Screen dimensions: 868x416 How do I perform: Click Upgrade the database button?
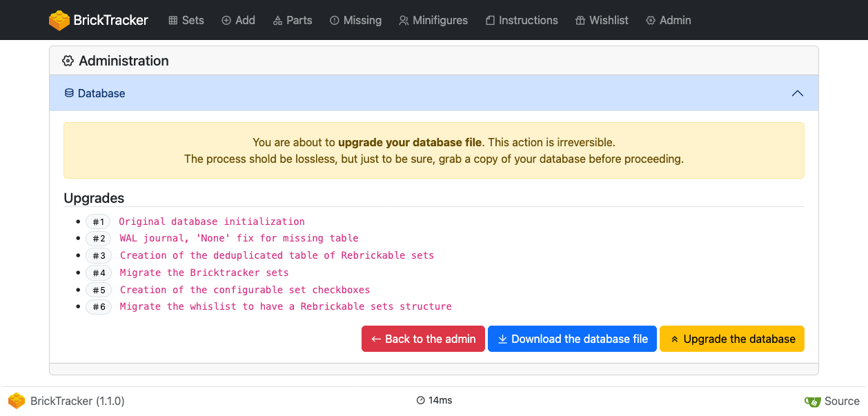tap(731, 339)
